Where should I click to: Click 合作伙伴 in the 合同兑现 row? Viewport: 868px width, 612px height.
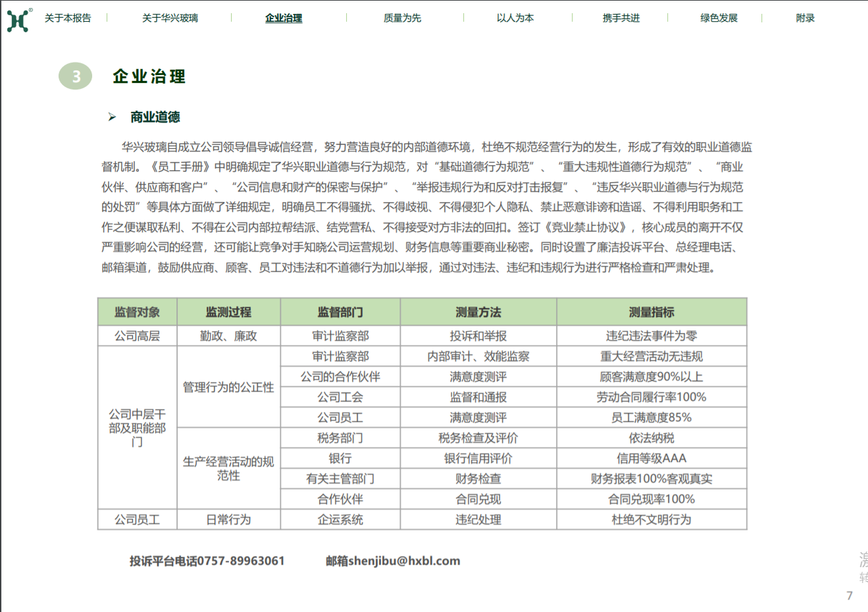(x=340, y=499)
